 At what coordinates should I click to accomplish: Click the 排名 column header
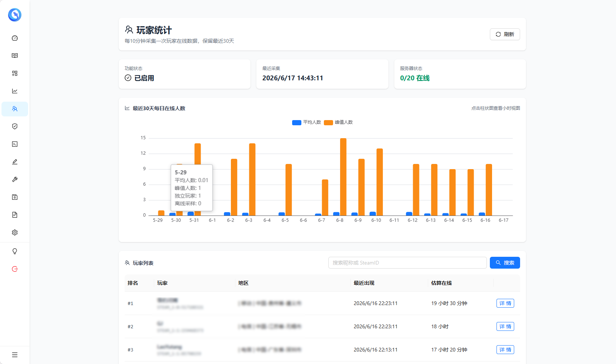pos(133,283)
